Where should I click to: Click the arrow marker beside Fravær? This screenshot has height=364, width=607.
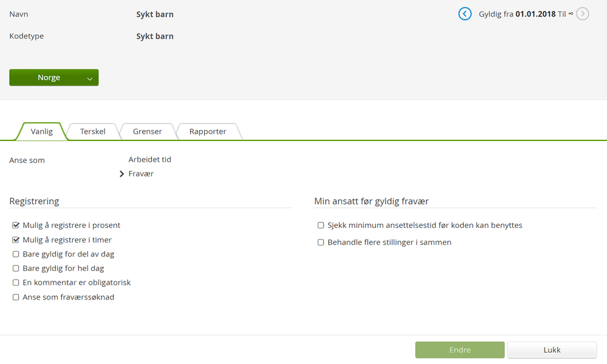click(x=122, y=174)
